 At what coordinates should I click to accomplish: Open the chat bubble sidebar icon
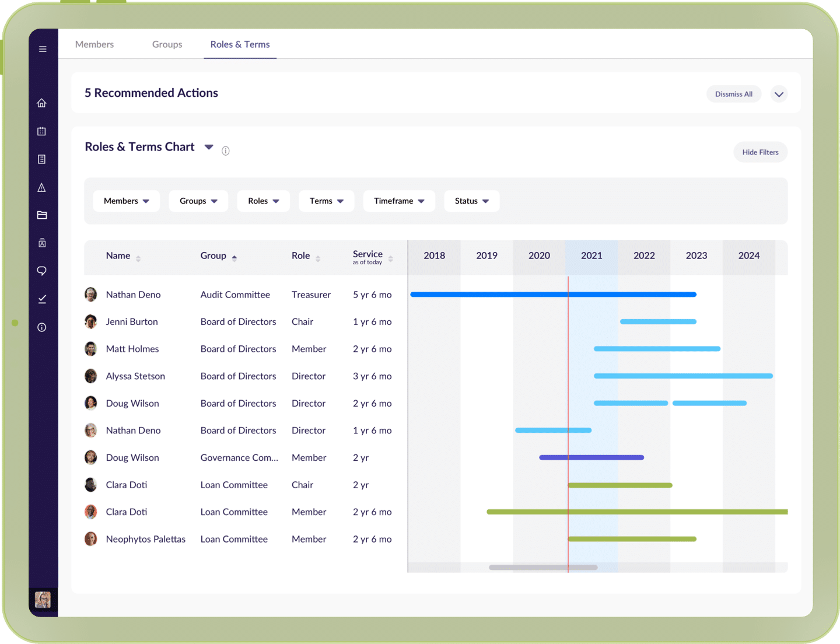pos(42,271)
